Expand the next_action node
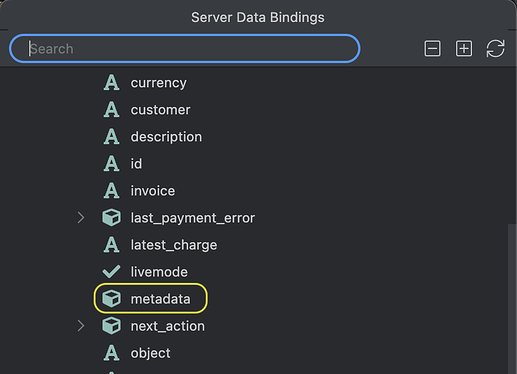 [81, 326]
